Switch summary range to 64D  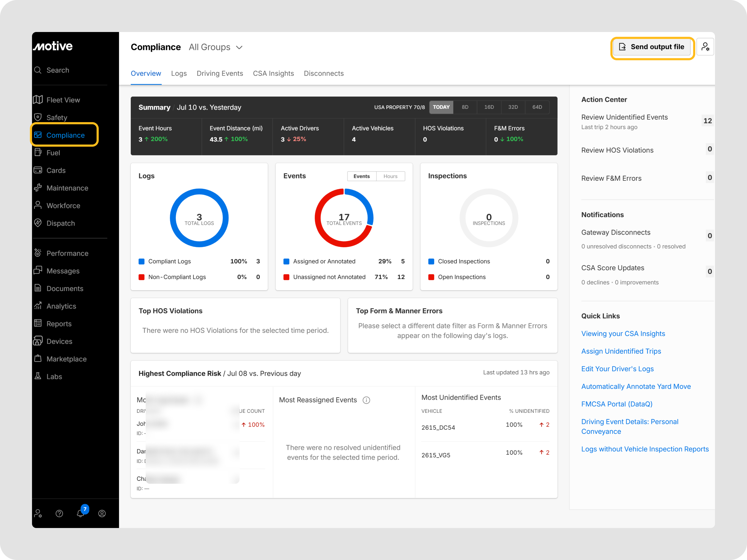coord(537,107)
